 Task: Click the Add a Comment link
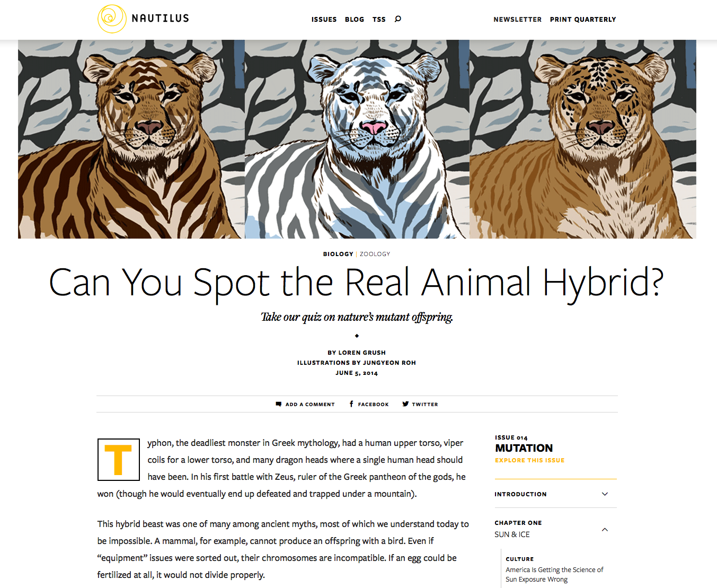tap(310, 405)
